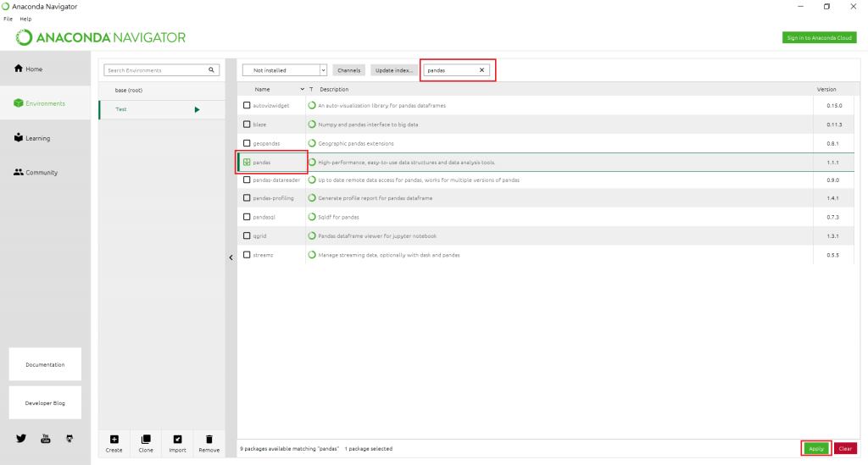This screenshot has width=868, height=465.
Task: Open the Documentation link
Action: coord(45,364)
